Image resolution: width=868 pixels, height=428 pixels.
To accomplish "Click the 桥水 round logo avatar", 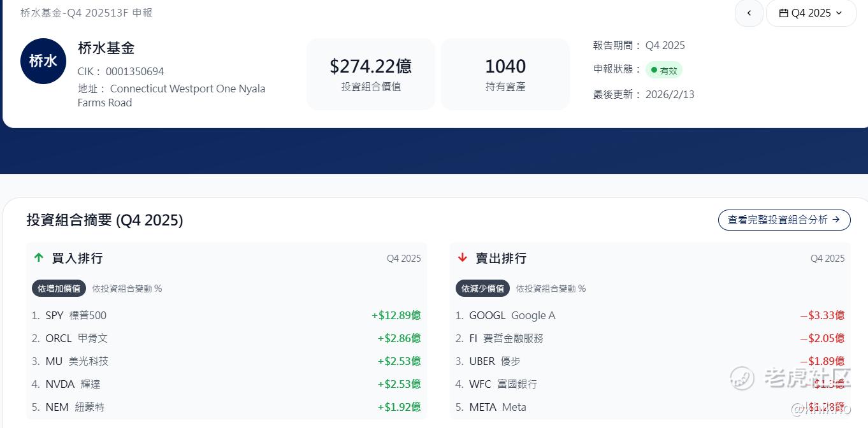I will coord(43,61).
